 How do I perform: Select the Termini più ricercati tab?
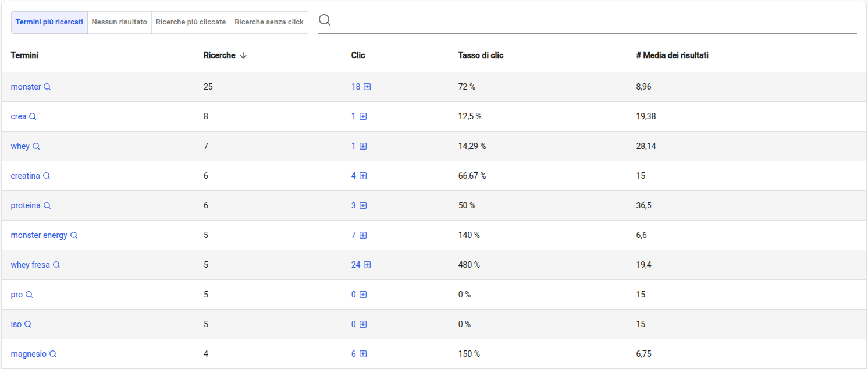click(49, 22)
